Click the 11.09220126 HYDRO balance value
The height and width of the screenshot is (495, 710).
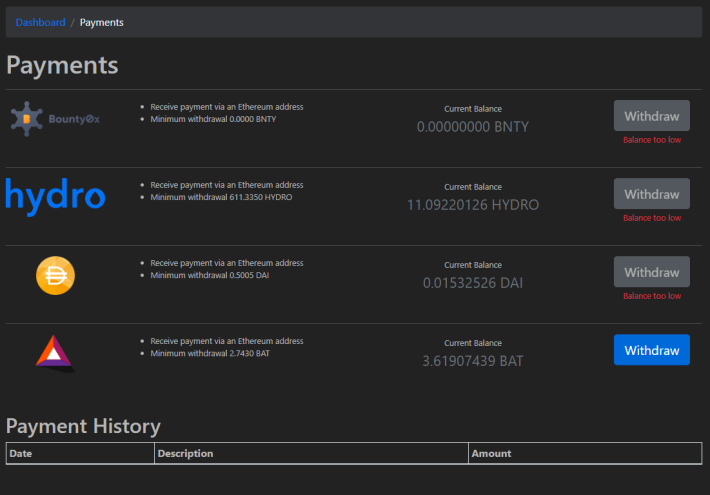click(473, 205)
